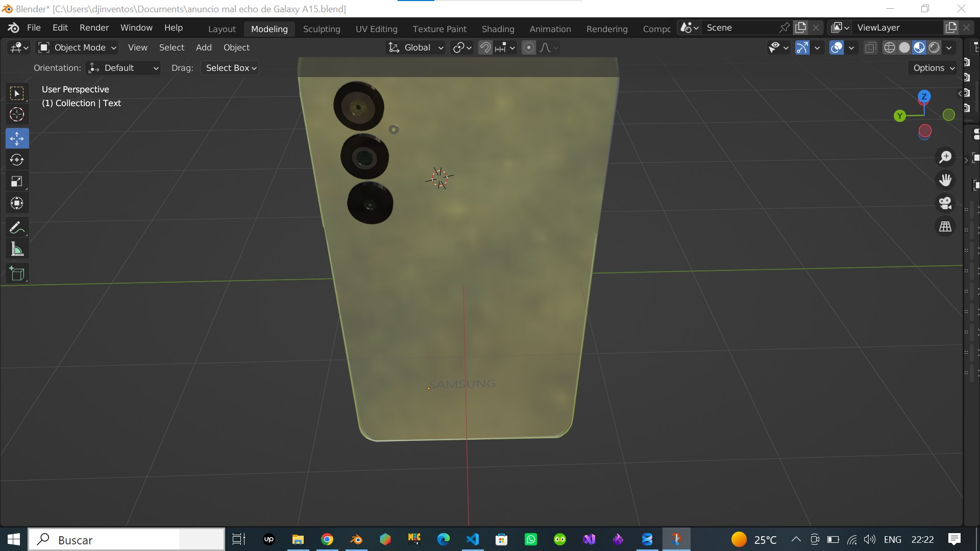
Task: Switch to orthographic view via the grid icon
Action: coord(945,227)
